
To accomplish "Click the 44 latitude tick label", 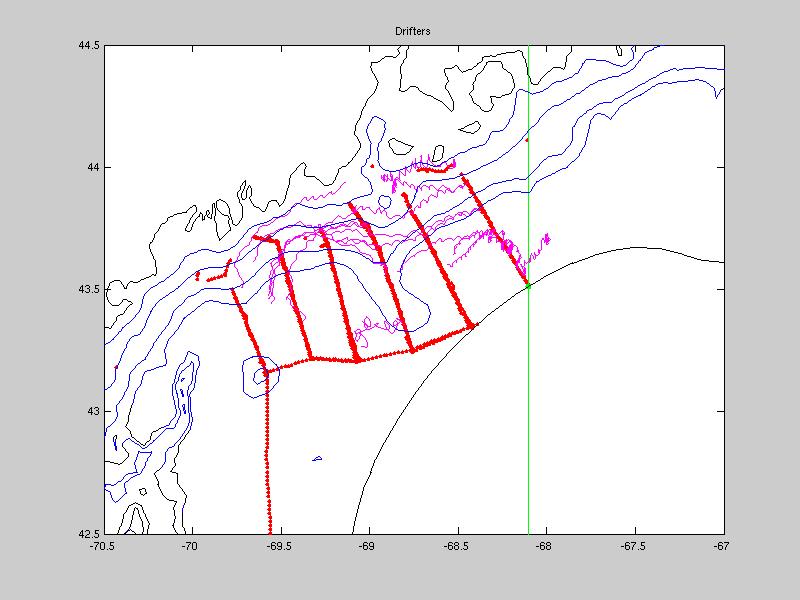I will click(94, 167).
